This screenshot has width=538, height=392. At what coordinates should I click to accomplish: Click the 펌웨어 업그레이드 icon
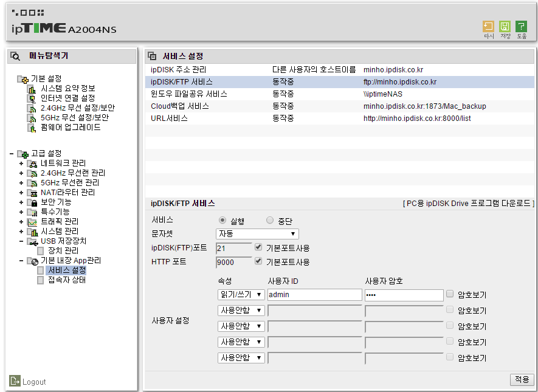click(x=32, y=128)
